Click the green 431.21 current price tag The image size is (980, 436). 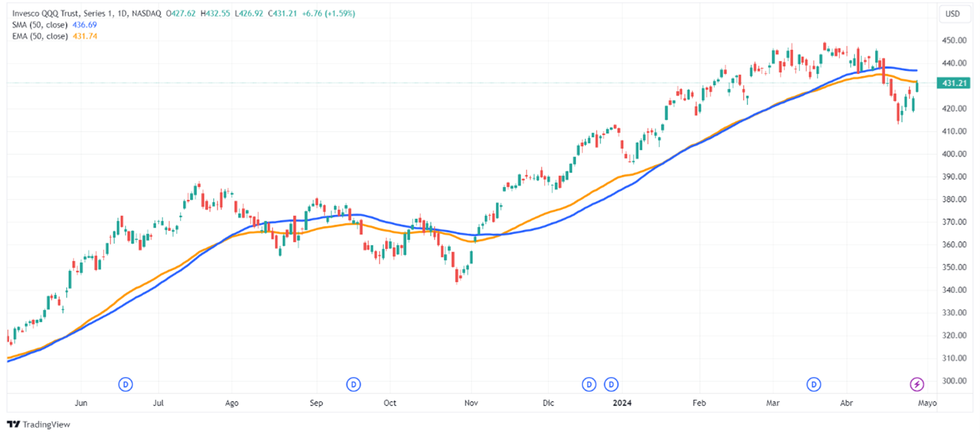coord(955,83)
